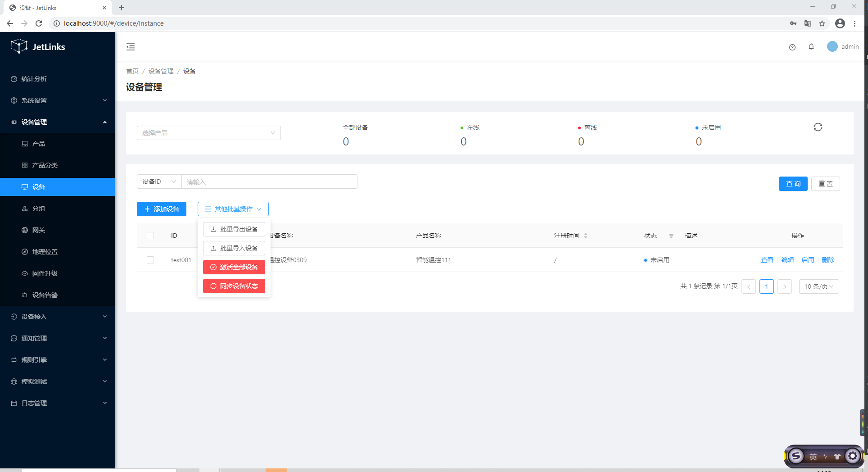Expand the page size selector showing 10 per page

[x=818, y=286]
